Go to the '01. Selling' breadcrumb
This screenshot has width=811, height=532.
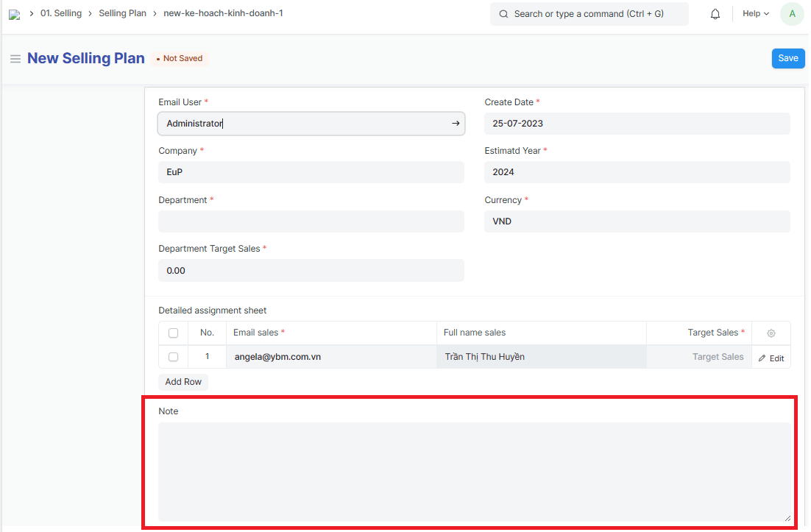tap(61, 14)
